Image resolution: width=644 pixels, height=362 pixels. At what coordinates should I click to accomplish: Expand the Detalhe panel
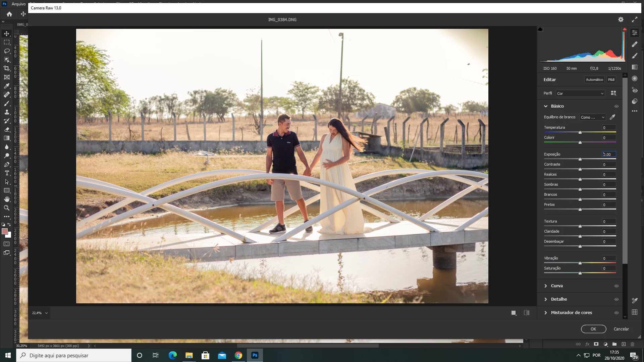[x=559, y=299]
